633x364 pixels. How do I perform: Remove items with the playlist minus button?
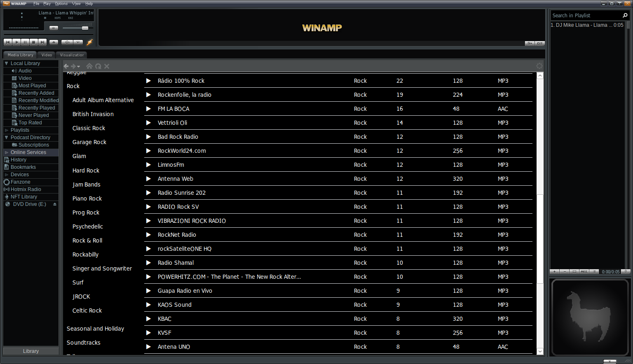pos(565,272)
